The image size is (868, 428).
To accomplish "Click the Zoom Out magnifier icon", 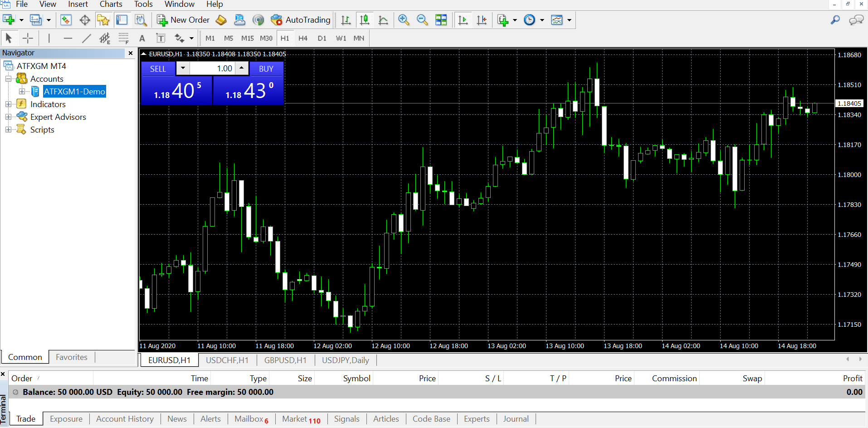I will (x=422, y=20).
